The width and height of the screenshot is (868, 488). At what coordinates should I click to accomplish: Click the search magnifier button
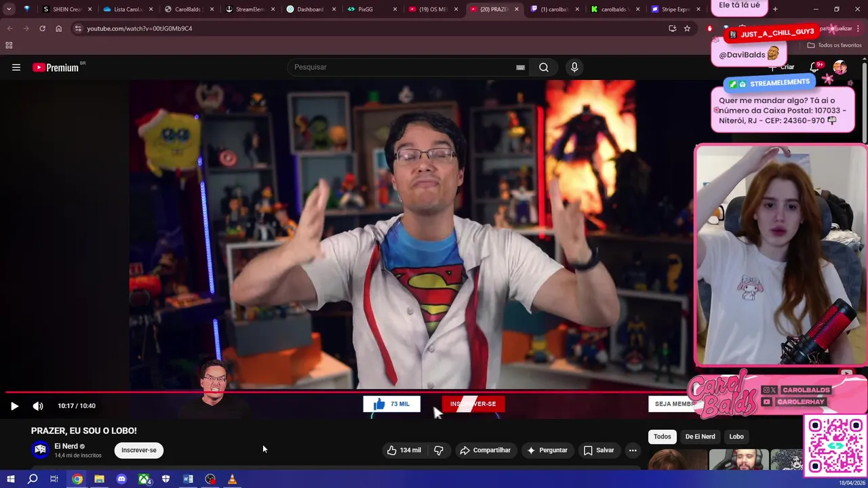544,67
